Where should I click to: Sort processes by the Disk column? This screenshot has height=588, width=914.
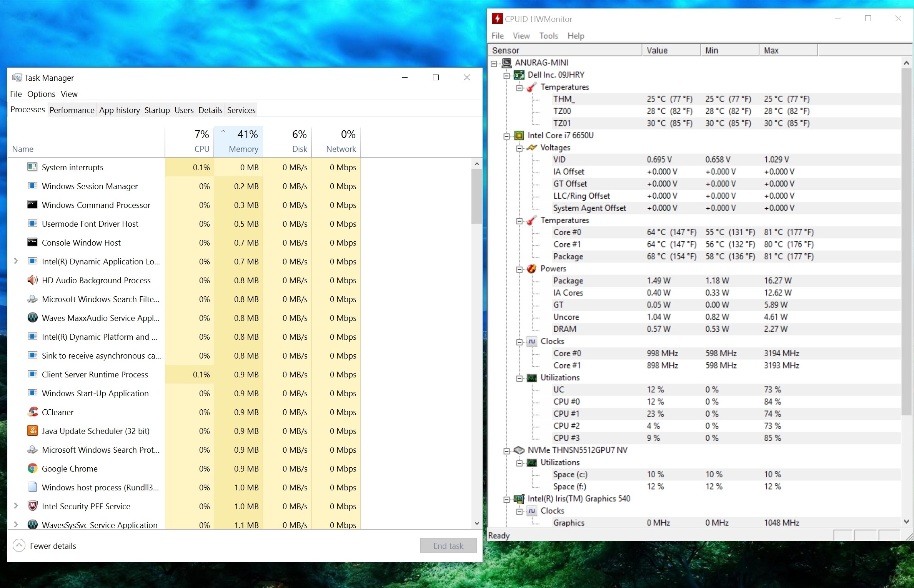(287, 141)
